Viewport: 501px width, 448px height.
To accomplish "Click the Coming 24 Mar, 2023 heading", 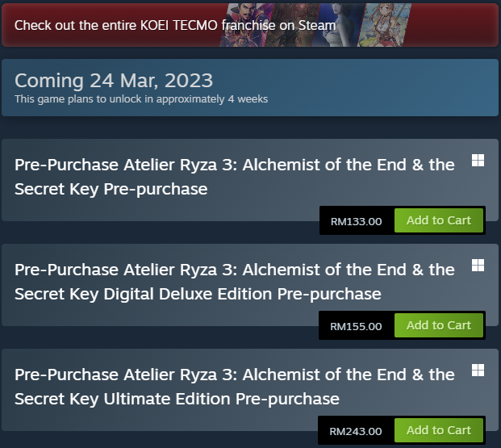I will tap(114, 81).
